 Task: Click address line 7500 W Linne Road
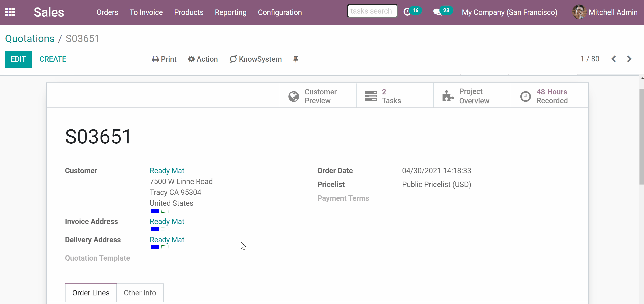click(181, 181)
